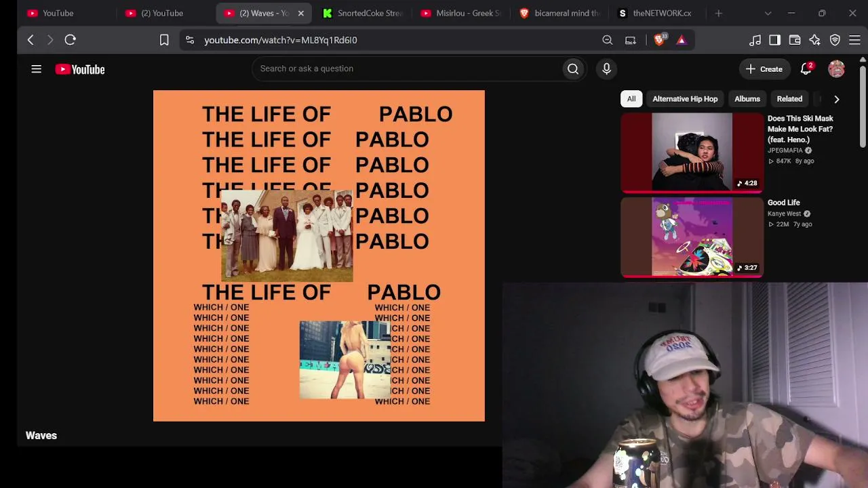
Task: Restore down the browser window
Action: pos(822,13)
